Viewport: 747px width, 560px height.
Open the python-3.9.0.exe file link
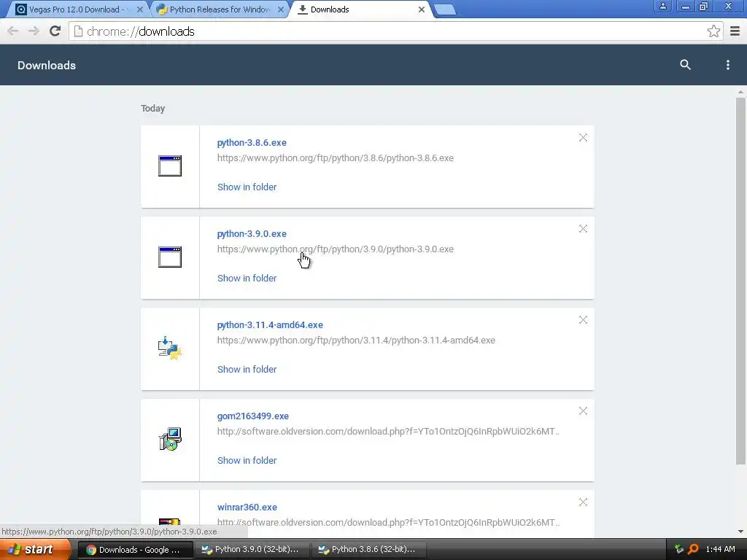tap(252, 234)
